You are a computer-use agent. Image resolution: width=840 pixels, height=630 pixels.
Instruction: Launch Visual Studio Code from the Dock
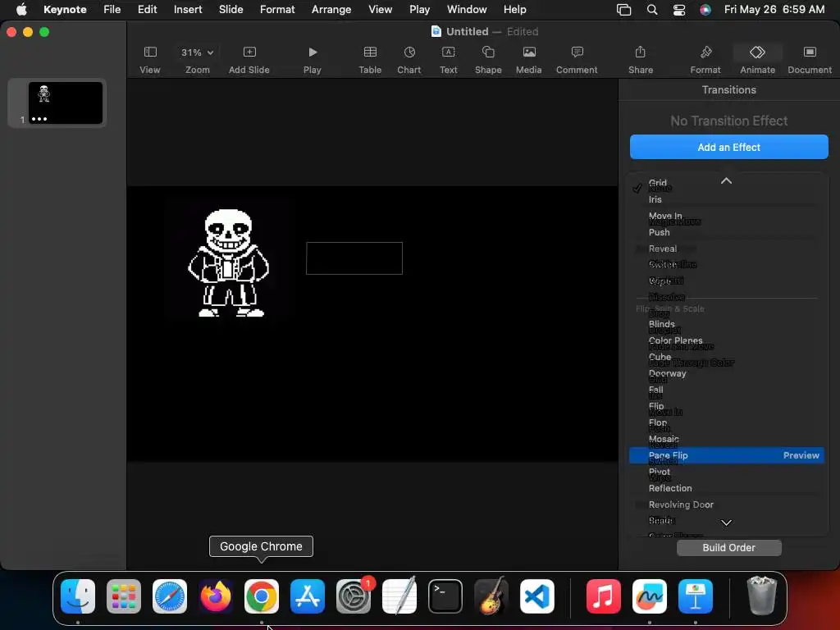tap(536, 596)
